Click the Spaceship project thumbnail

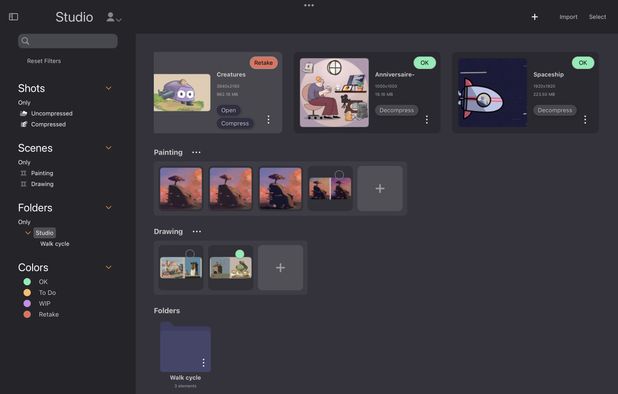click(493, 93)
